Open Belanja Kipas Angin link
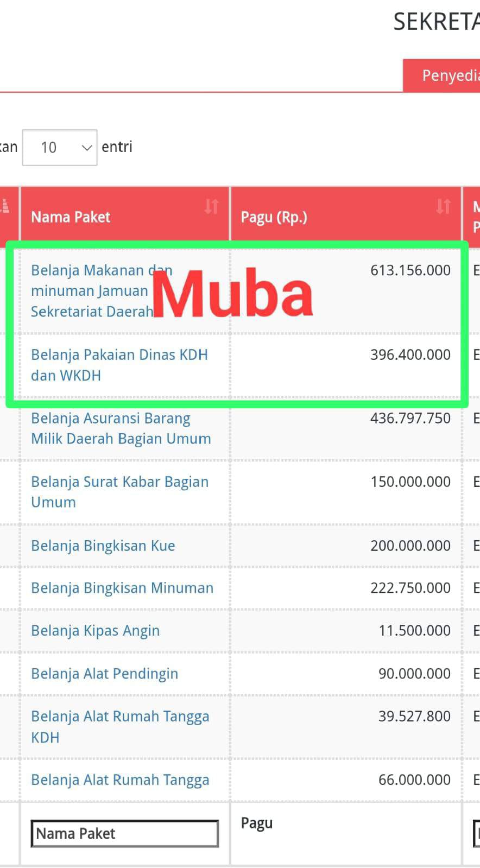Screen dimensions: 480x868 (96, 631)
